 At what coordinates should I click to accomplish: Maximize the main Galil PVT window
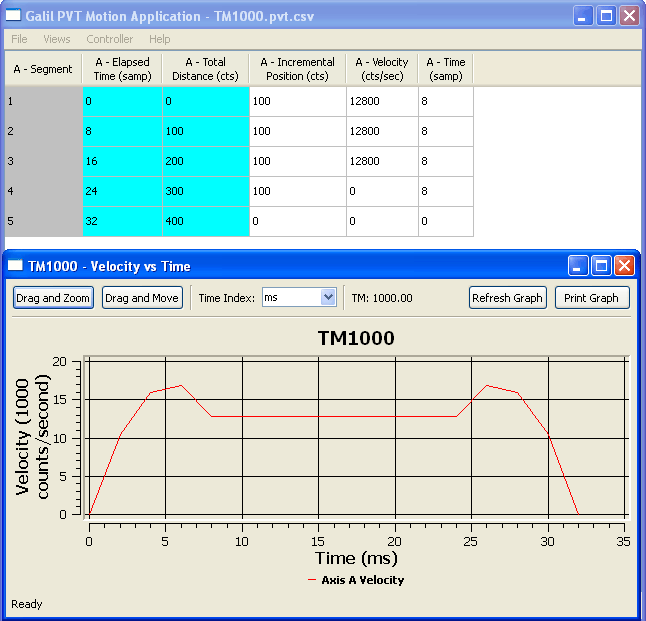(x=606, y=15)
